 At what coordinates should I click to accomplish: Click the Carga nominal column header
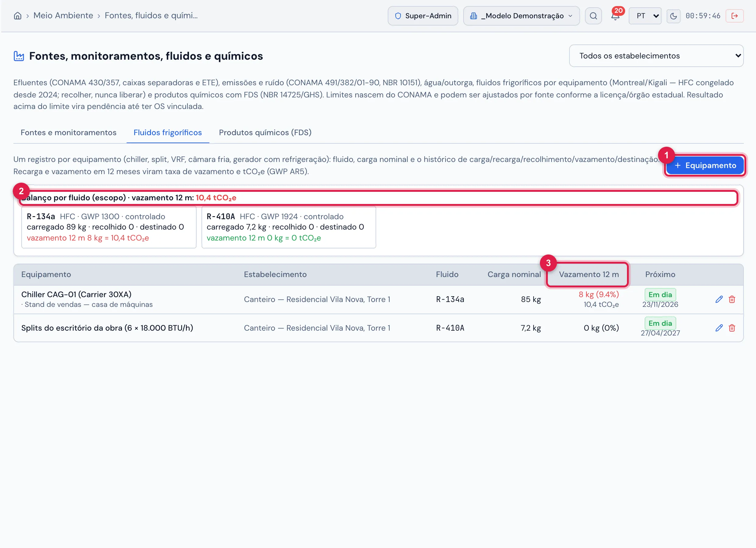tap(514, 274)
